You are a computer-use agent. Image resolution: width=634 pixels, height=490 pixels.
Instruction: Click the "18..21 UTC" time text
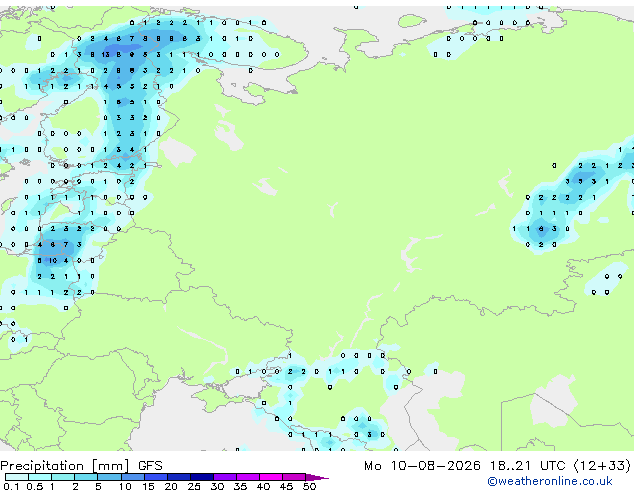pyautogui.click(x=527, y=466)
